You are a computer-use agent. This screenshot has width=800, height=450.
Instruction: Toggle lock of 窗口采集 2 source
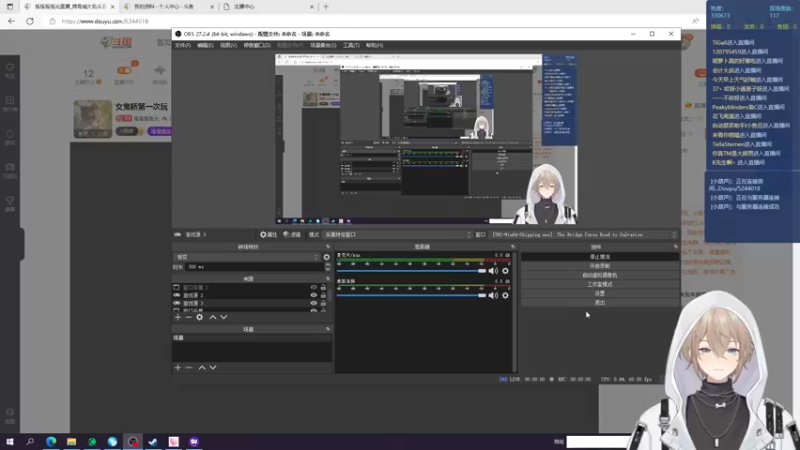point(323,288)
